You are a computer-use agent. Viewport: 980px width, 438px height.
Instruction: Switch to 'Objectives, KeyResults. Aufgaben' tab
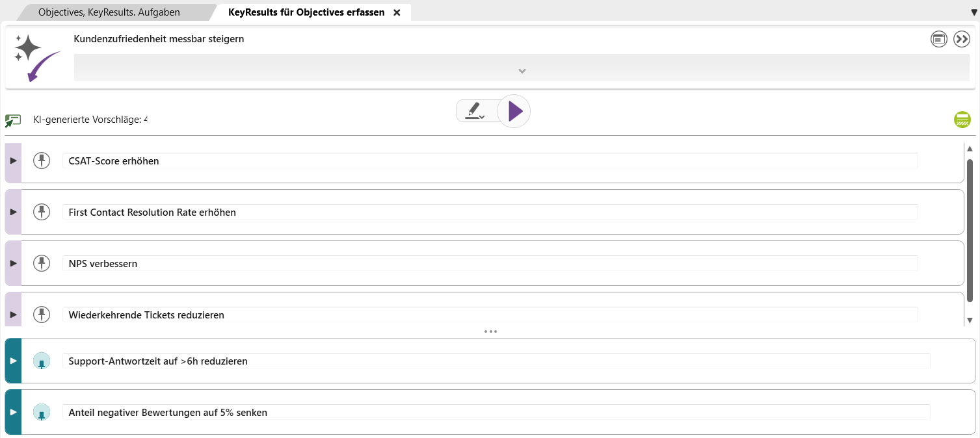(109, 12)
